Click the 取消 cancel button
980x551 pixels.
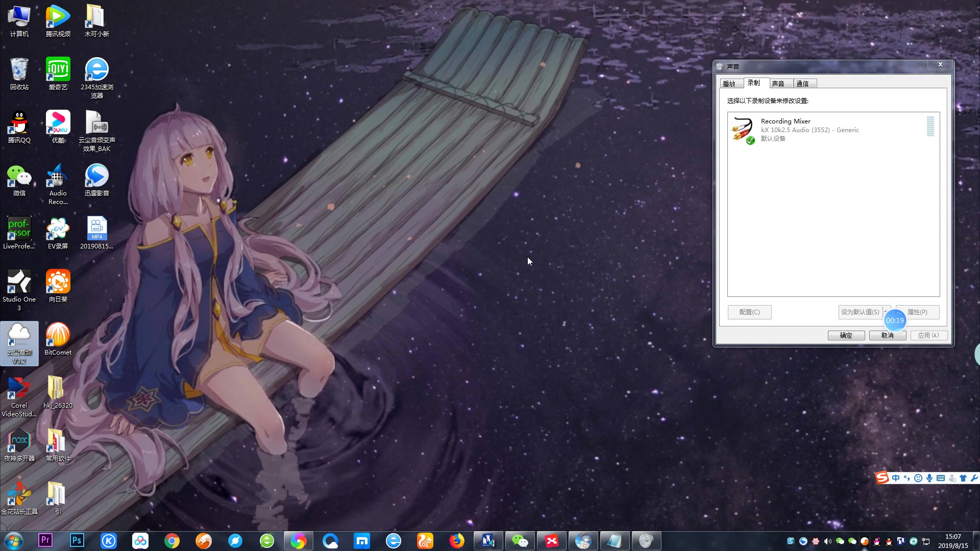point(887,335)
